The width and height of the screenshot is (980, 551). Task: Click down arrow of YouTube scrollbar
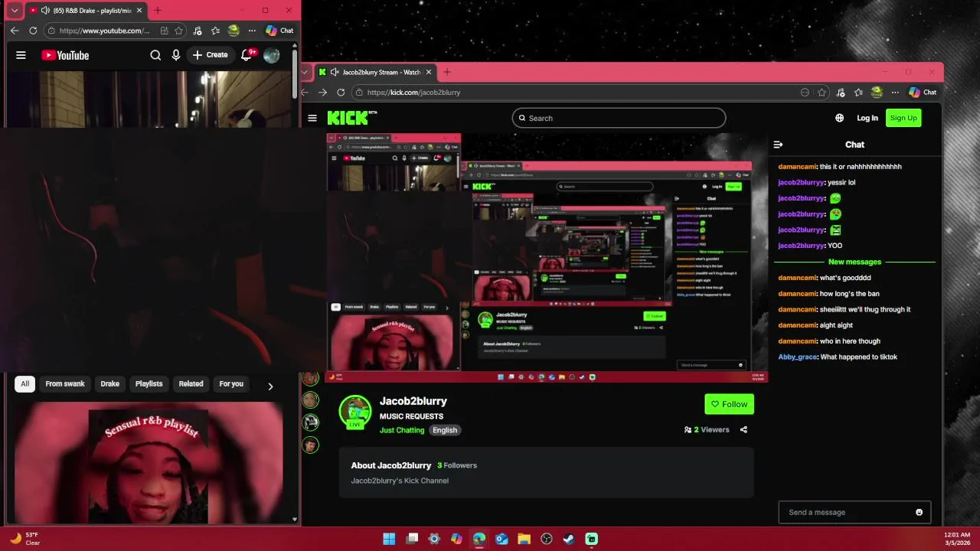pyautogui.click(x=296, y=520)
